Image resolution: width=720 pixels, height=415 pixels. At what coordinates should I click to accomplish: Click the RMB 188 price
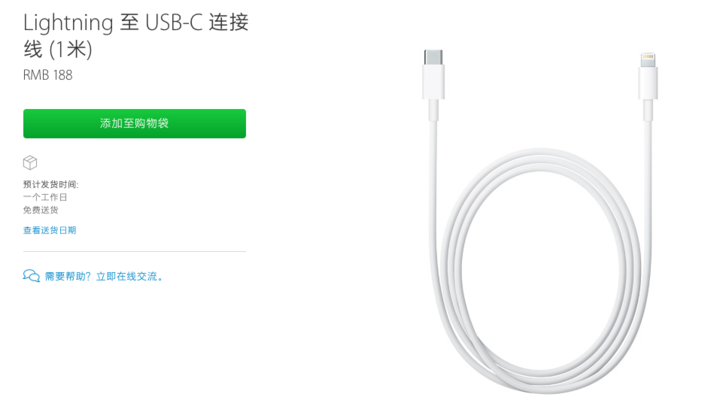click(48, 75)
